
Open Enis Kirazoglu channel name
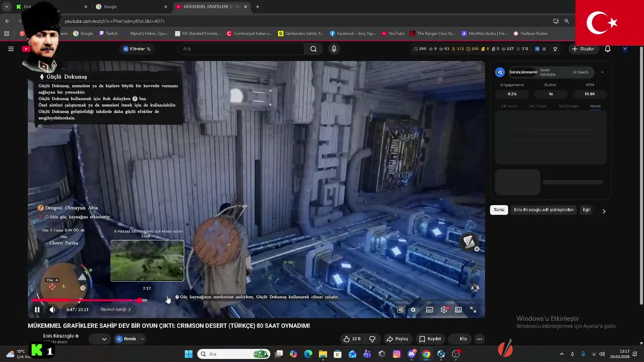click(x=58, y=336)
